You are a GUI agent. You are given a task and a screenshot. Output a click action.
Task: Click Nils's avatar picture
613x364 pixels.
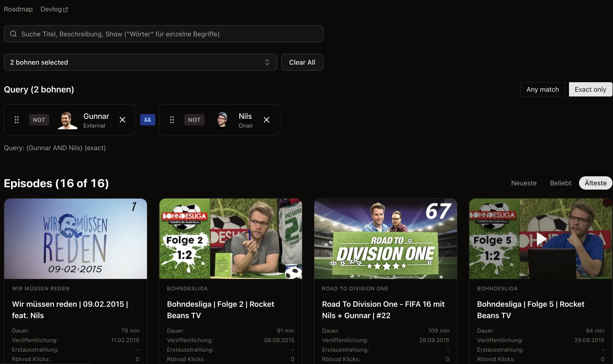[x=222, y=120]
